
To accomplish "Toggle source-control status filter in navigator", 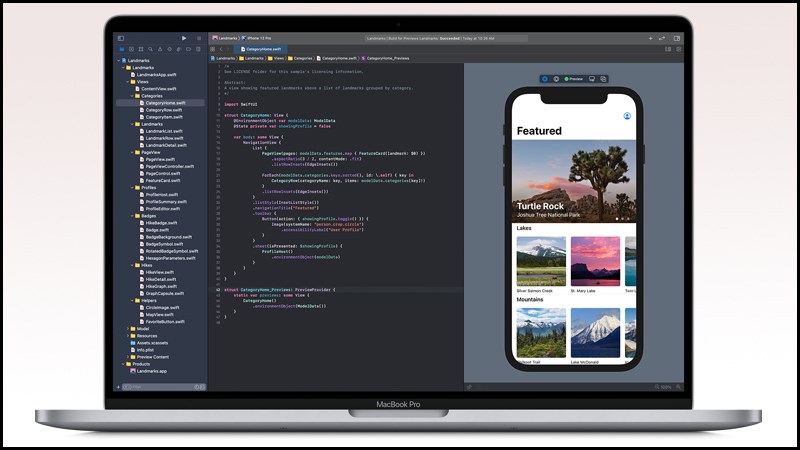I will tap(202, 387).
